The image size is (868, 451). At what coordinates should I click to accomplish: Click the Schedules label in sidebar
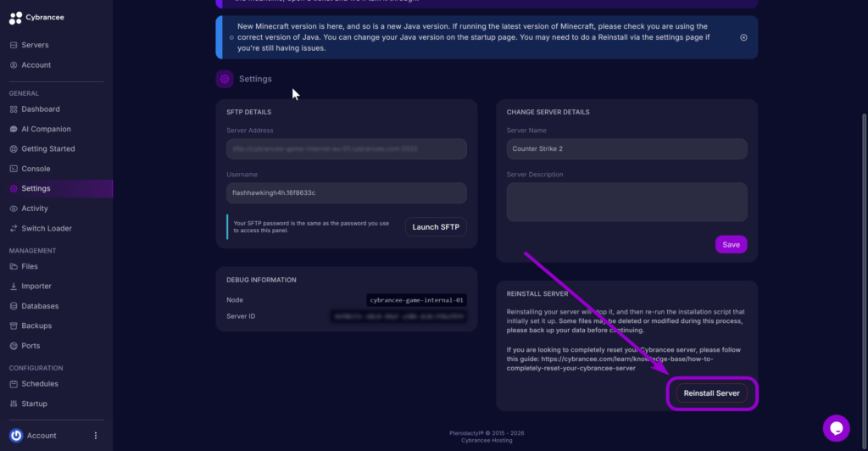pos(40,383)
